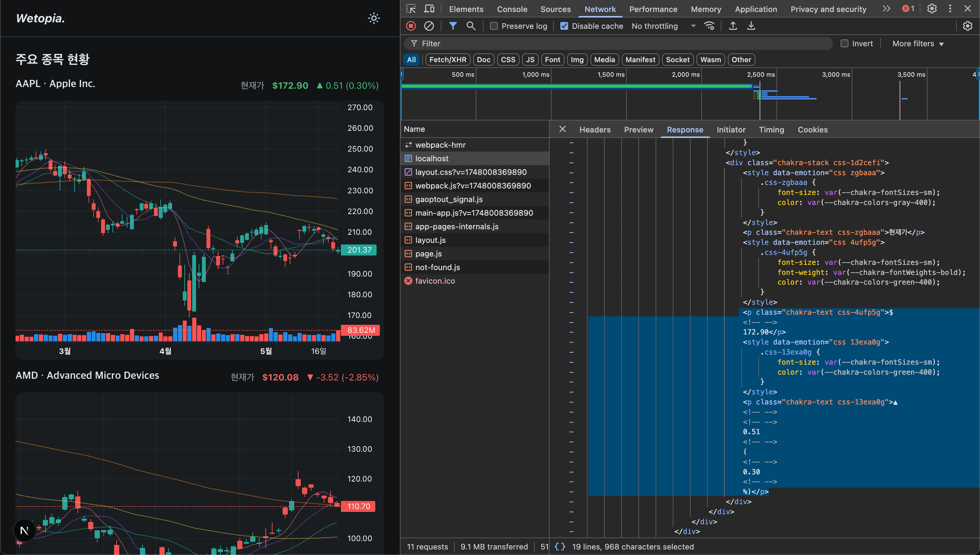The image size is (980, 555).
Task: Click the inspect element picker icon
Action: 411,9
